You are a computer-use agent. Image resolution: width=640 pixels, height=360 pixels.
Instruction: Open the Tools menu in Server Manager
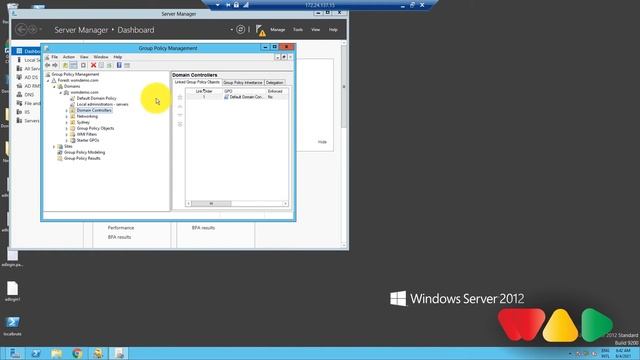click(x=298, y=30)
